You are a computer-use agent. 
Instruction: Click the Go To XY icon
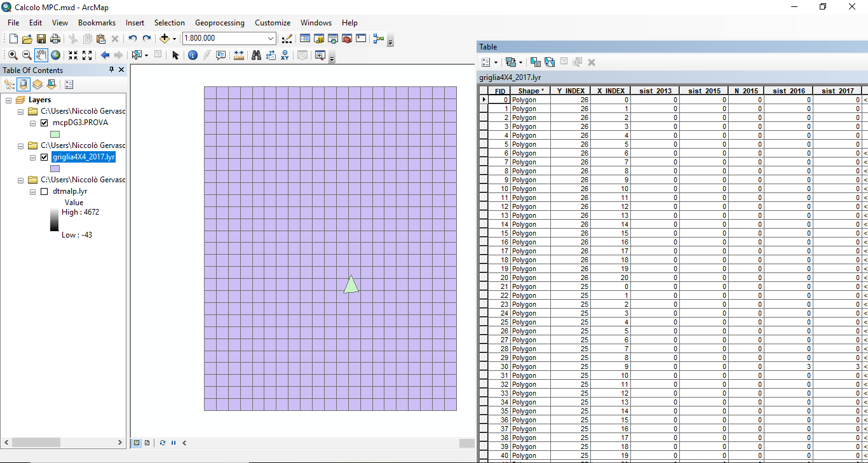(x=285, y=55)
